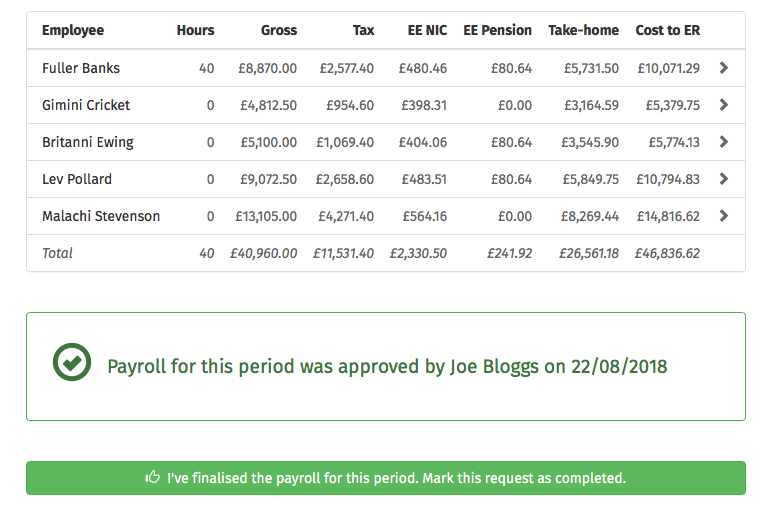Select employee Gimini Cricket

(x=86, y=105)
